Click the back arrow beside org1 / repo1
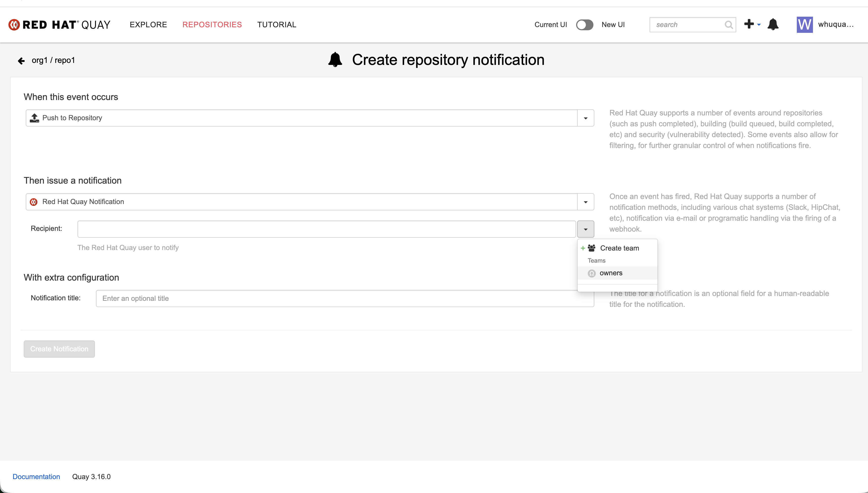The image size is (868, 493). click(x=21, y=61)
